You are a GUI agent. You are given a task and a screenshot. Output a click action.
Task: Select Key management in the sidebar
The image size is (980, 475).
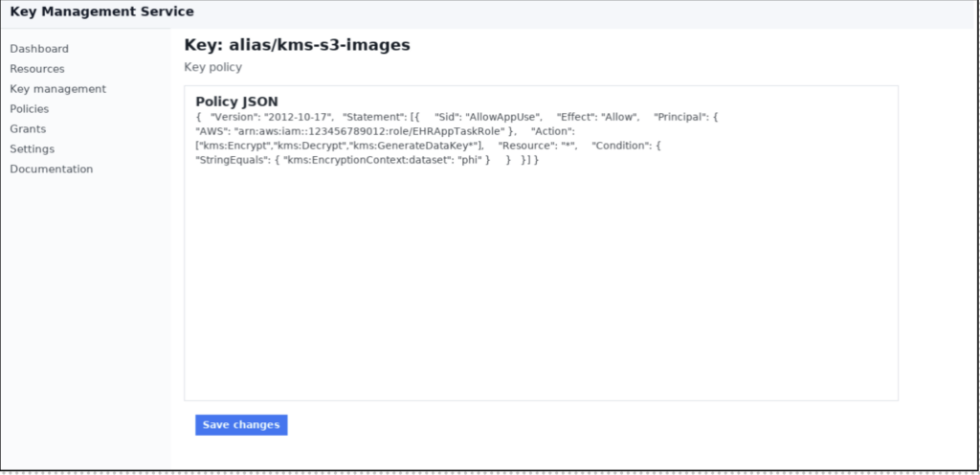coord(58,89)
